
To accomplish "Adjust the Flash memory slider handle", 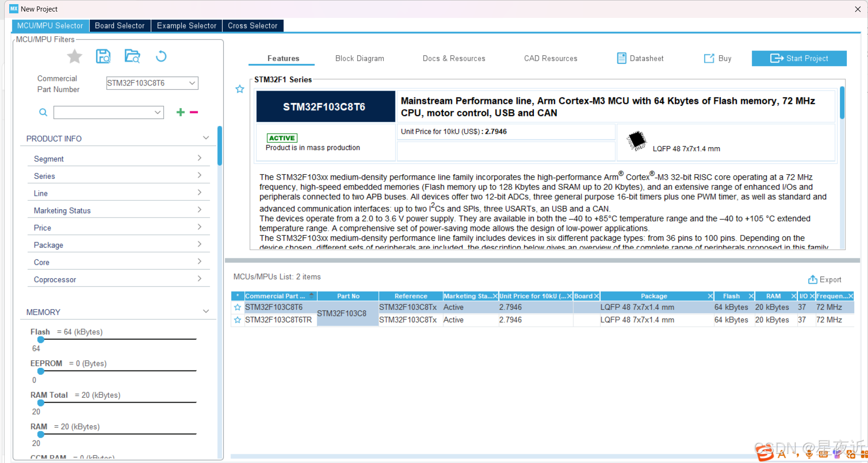I will pos(41,339).
